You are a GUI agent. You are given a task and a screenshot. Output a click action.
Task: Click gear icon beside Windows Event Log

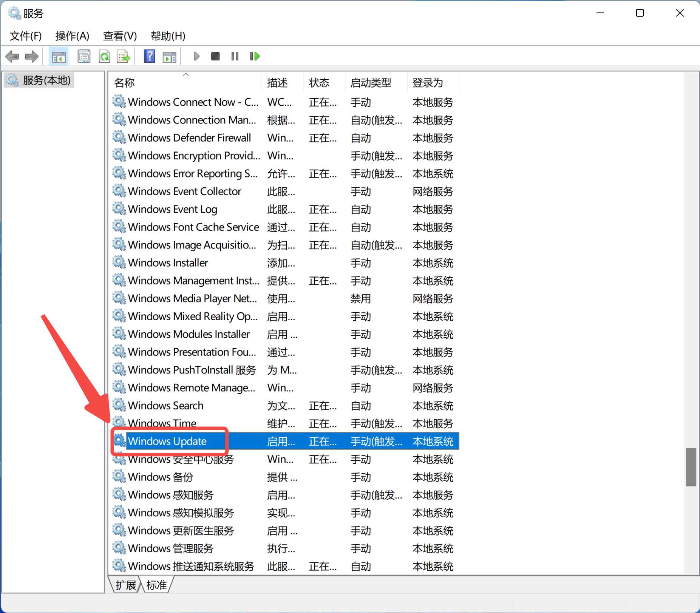(119, 208)
